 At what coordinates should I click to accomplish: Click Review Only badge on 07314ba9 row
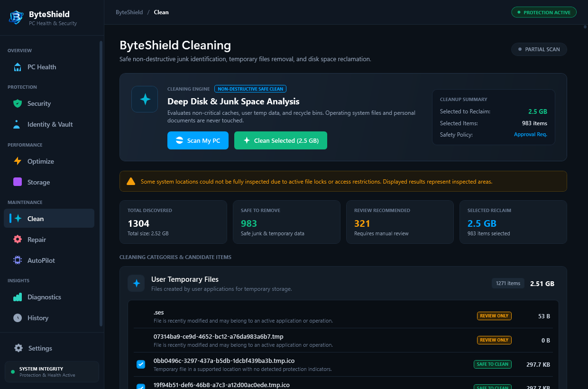click(x=494, y=340)
